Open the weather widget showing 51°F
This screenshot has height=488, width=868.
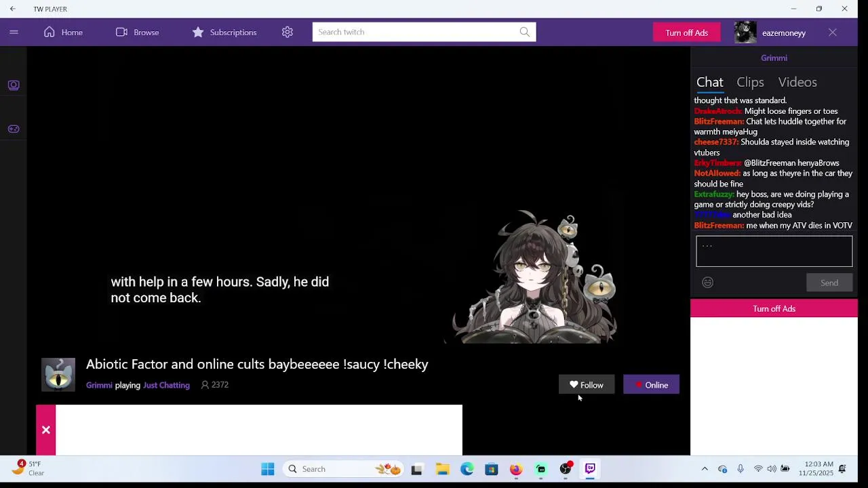tap(28, 468)
